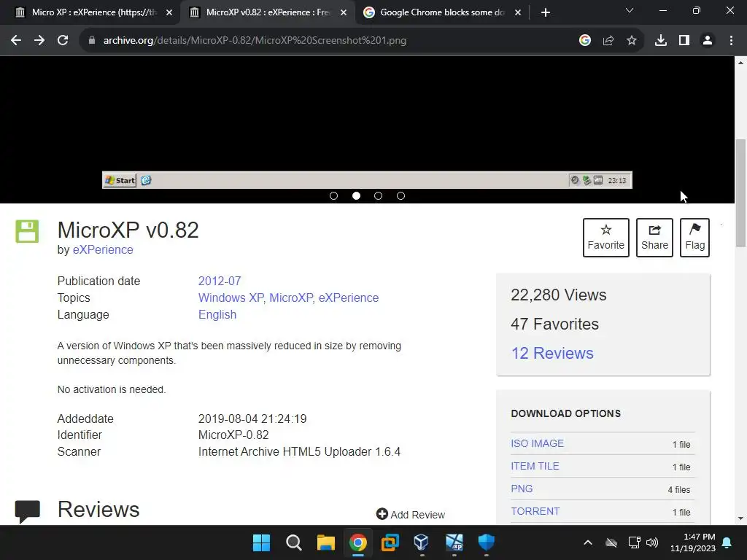
Task: Open taskbar Search
Action: [293, 542]
